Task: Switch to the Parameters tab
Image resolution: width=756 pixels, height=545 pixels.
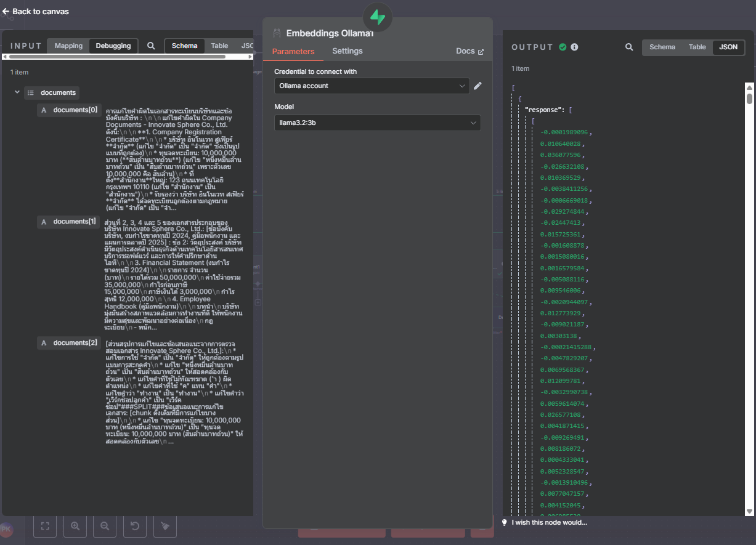Action: pos(293,51)
